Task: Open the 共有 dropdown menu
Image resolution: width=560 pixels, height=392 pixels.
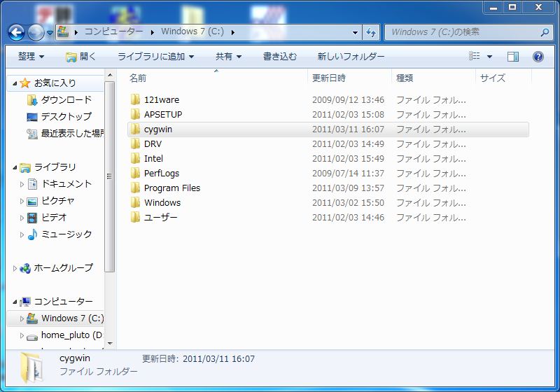Action: (x=228, y=57)
